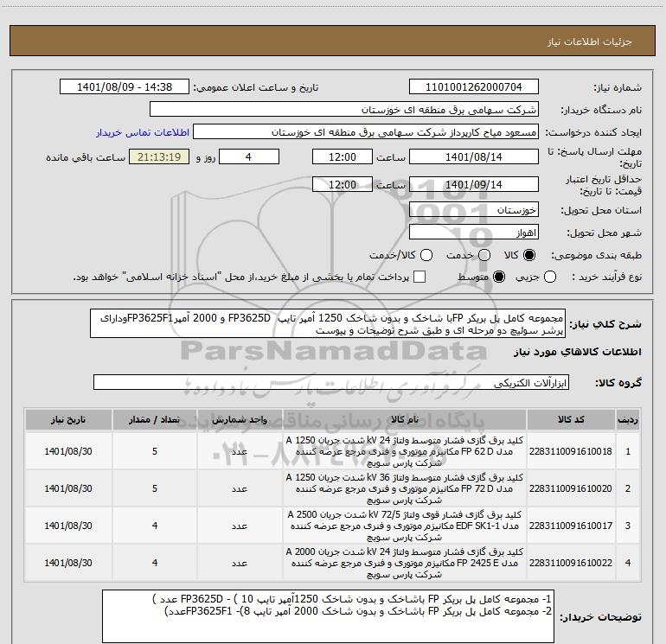
Task: Open "اطلاعات تماس خریدار" contact link
Action: [x=140, y=133]
